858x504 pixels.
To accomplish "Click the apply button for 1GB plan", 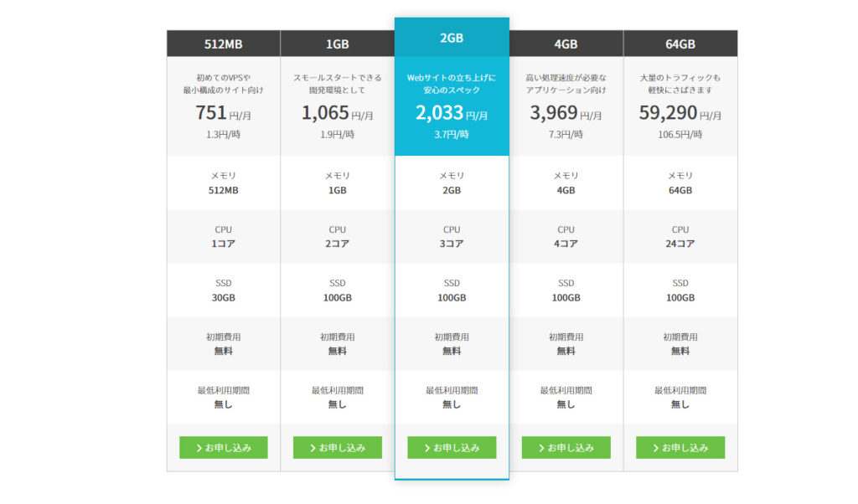I will coord(338,447).
